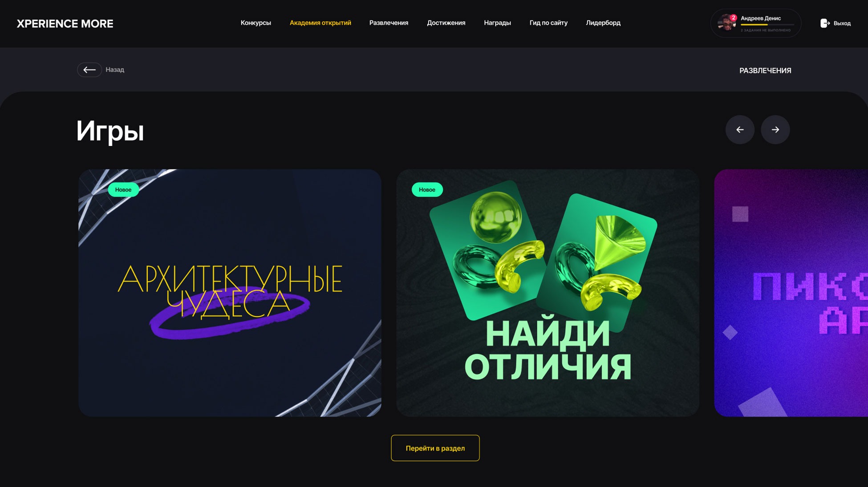Select the Награды nav item

coord(497,23)
